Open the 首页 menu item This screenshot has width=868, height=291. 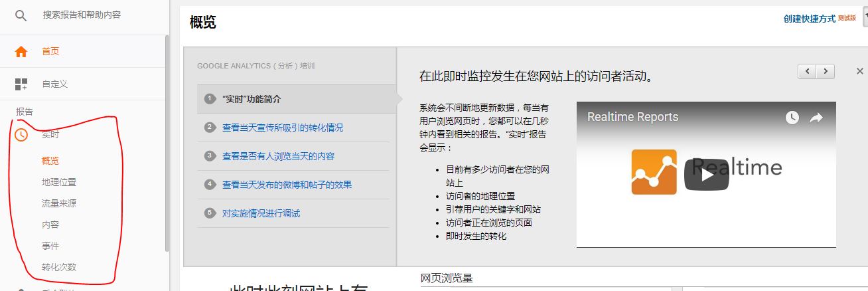[x=50, y=51]
